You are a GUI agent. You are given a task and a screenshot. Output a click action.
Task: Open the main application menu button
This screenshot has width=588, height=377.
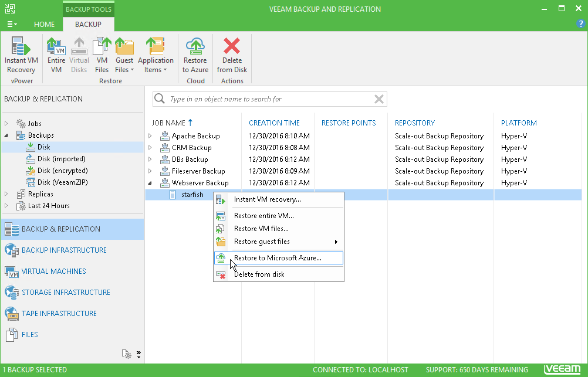click(12, 25)
